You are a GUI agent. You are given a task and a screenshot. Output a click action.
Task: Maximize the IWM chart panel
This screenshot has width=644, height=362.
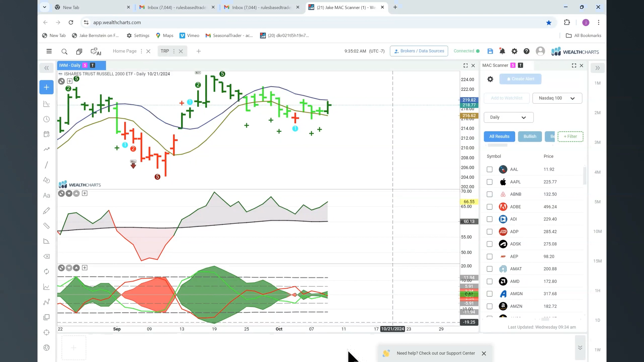[x=466, y=66]
